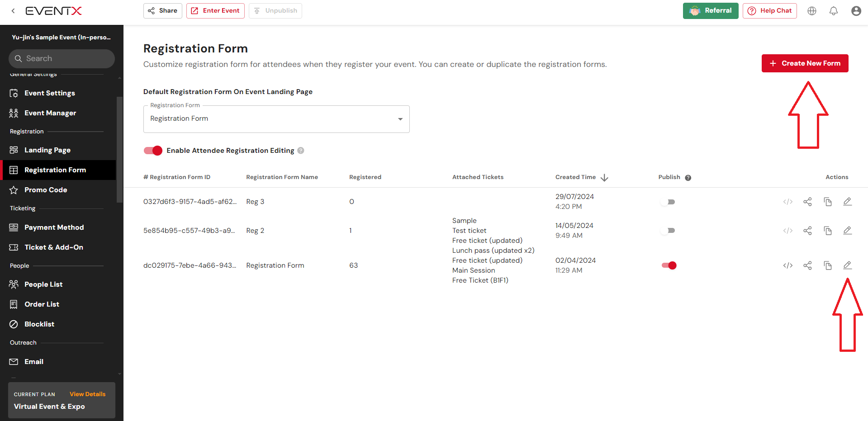Open Help Chat
The image size is (868, 421).
click(x=770, y=11)
